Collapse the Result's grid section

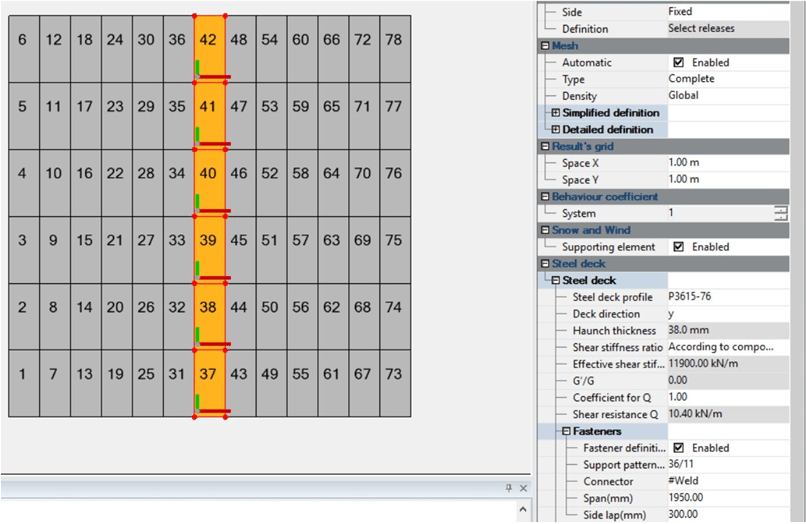point(545,147)
